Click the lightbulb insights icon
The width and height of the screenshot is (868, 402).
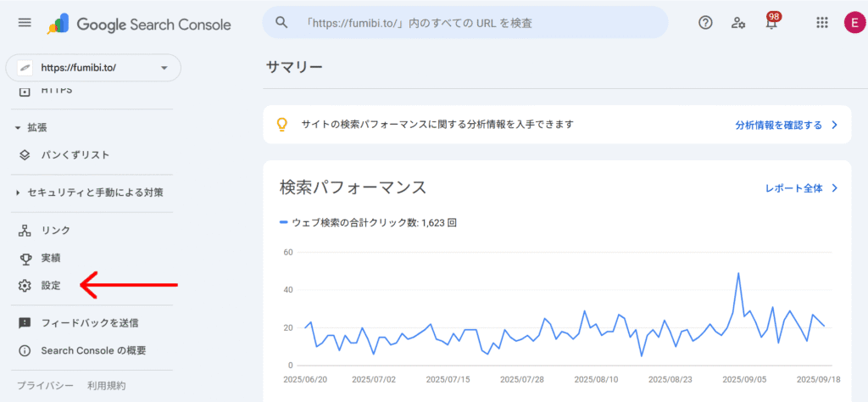tap(282, 125)
